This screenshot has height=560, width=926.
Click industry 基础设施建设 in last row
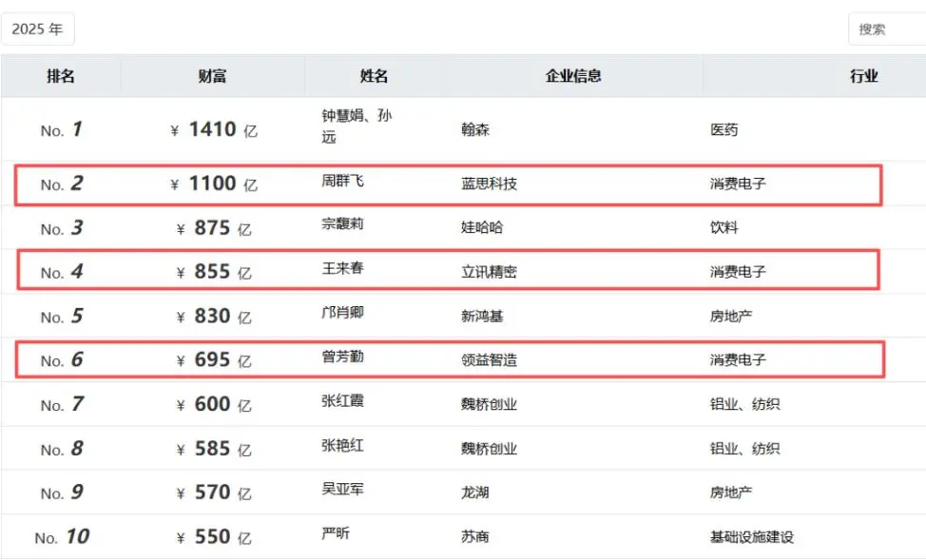[x=752, y=537]
